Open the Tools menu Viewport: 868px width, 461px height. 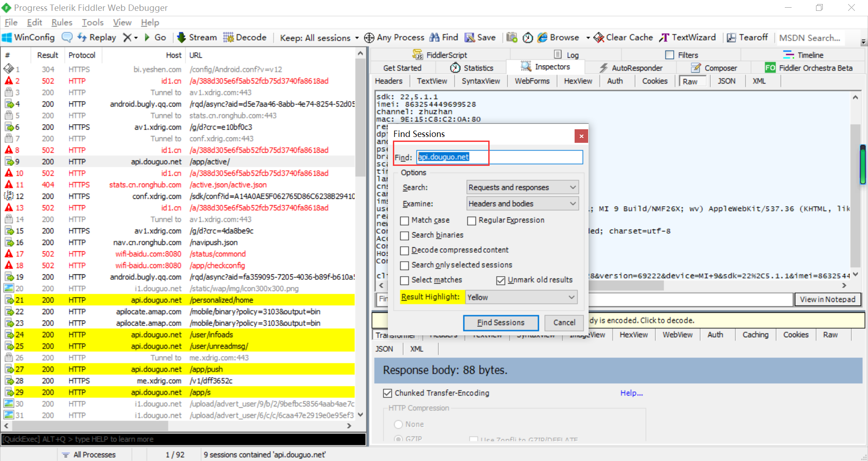pyautogui.click(x=93, y=22)
